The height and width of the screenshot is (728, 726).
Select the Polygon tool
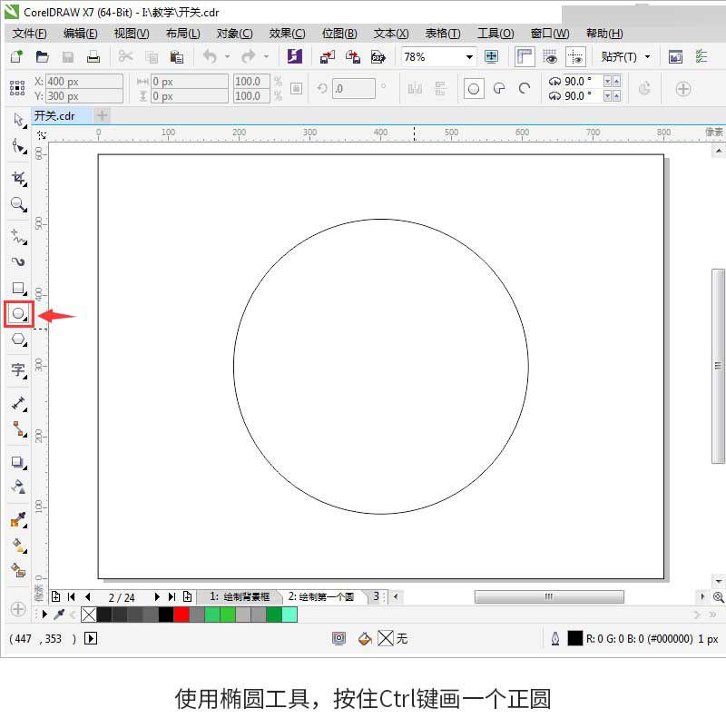point(18,339)
